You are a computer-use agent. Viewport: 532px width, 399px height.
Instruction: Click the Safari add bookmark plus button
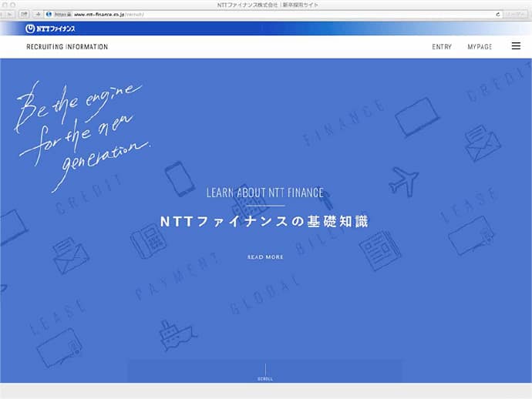click(x=38, y=14)
